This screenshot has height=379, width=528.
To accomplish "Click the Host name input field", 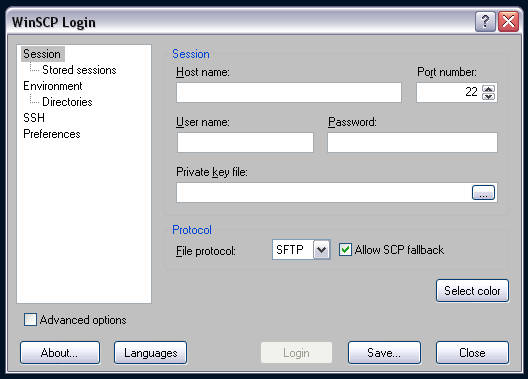I will pos(289,92).
